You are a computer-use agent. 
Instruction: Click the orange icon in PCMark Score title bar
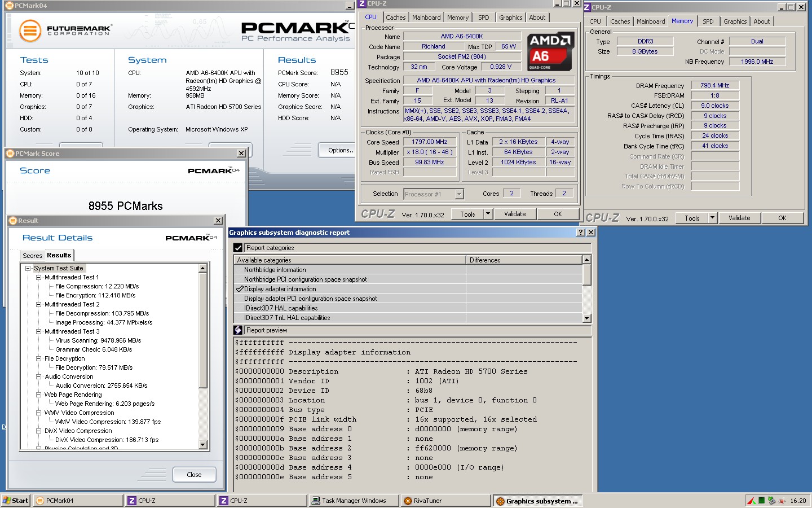[10, 154]
